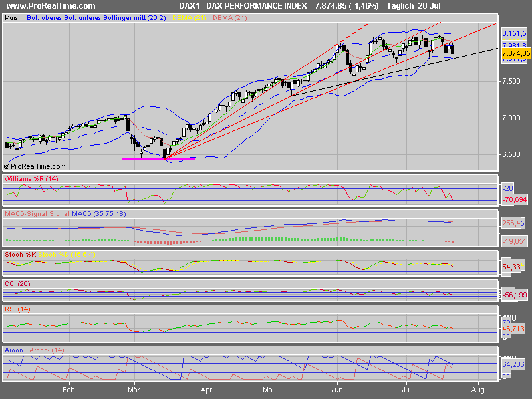Click the -56,199 CCI value tag
Image resolution: width=532 pixels, height=399 pixels.
[x=515, y=295]
